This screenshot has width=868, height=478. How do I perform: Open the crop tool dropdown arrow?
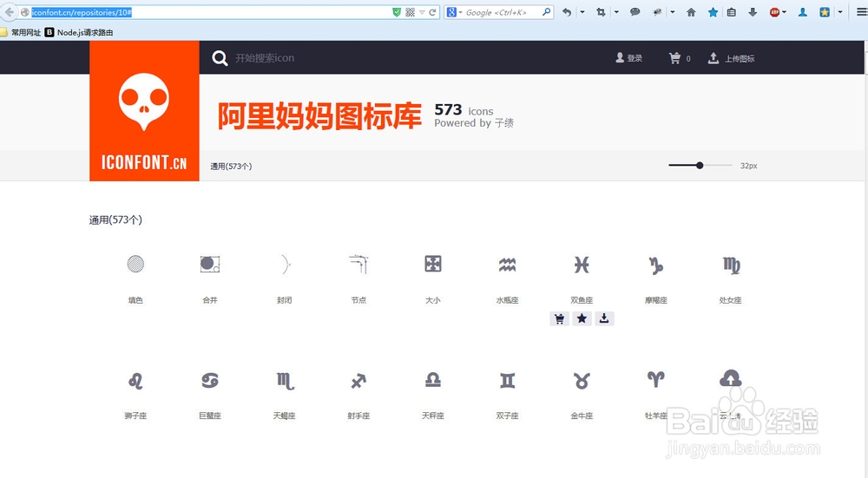point(616,12)
